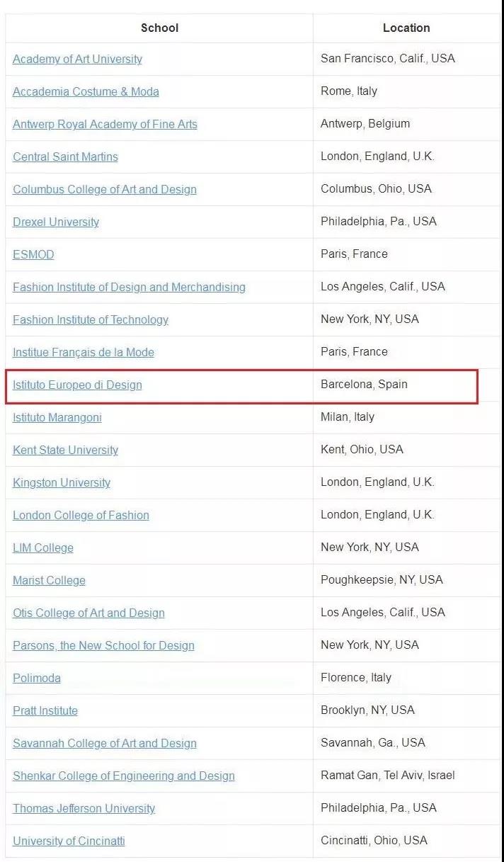Viewport: 504px width, 862px height.
Task: Select the Central Saint Martins link
Action: click(65, 157)
